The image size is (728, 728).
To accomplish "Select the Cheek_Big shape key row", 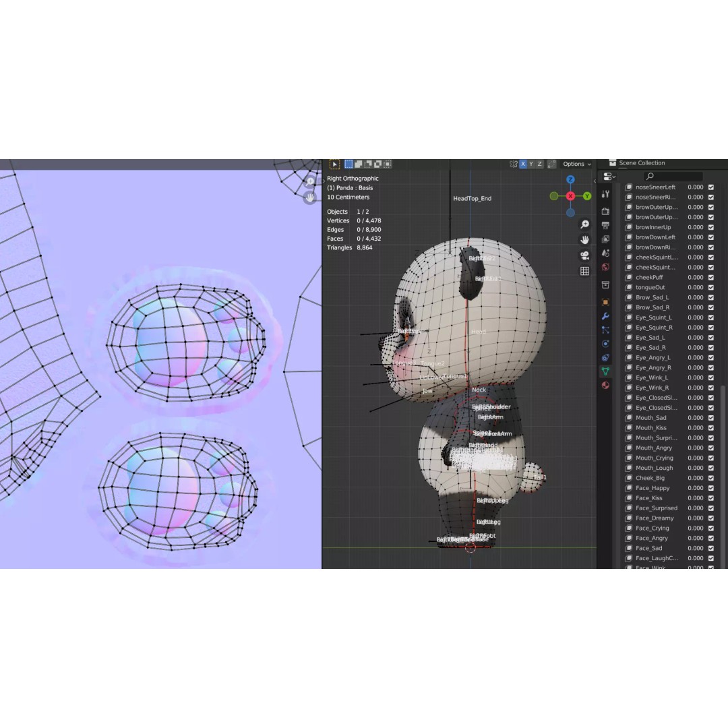I will coord(669,478).
